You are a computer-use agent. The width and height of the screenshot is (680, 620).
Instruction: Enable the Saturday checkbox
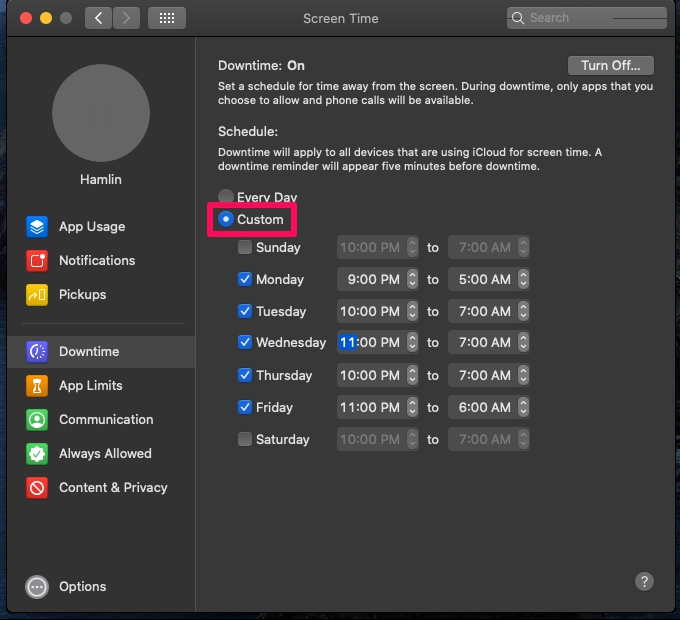click(x=245, y=439)
